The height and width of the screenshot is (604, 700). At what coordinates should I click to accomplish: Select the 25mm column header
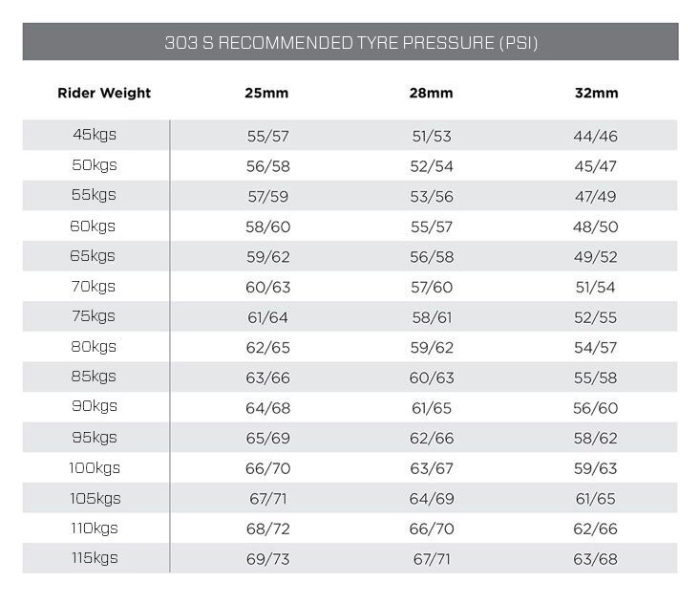pos(266,93)
